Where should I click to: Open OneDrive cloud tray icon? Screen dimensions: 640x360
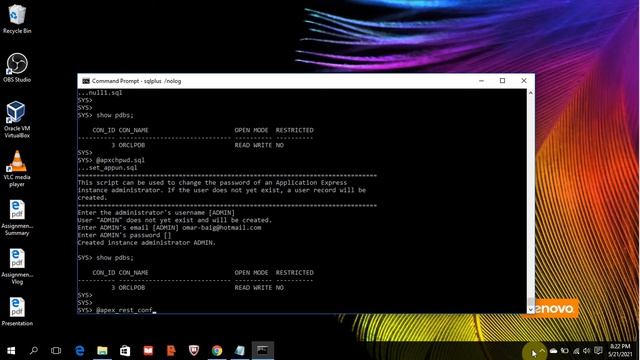click(553, 351)
